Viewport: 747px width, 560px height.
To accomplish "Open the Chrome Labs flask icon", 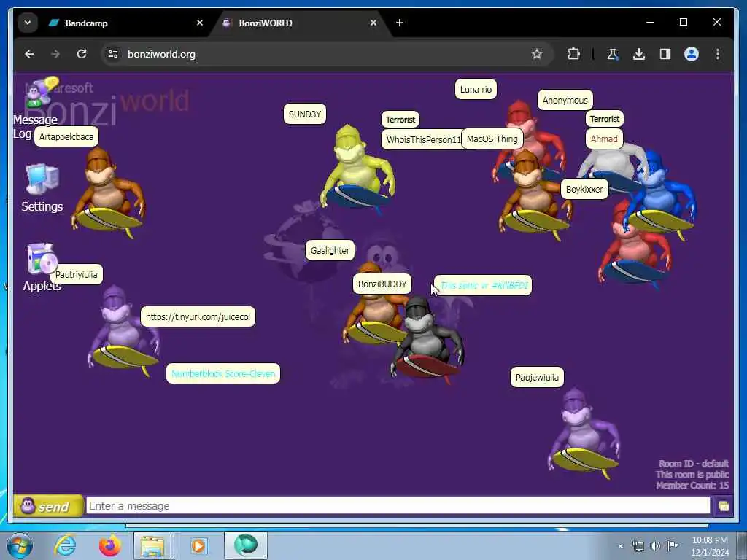I will tap(613, 54).
